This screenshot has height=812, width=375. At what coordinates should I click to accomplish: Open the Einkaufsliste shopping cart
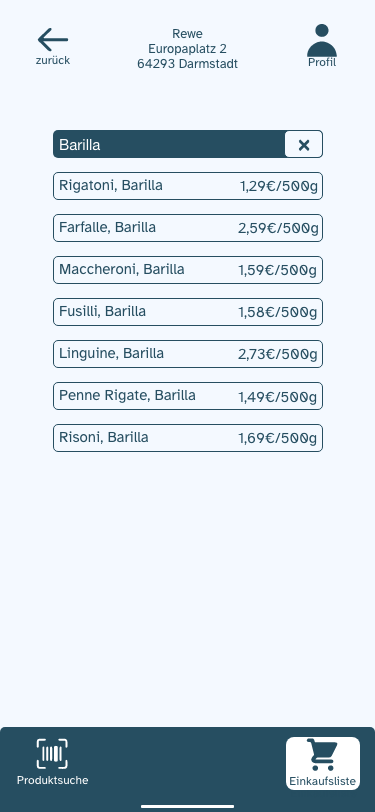[x=322, y=754]
